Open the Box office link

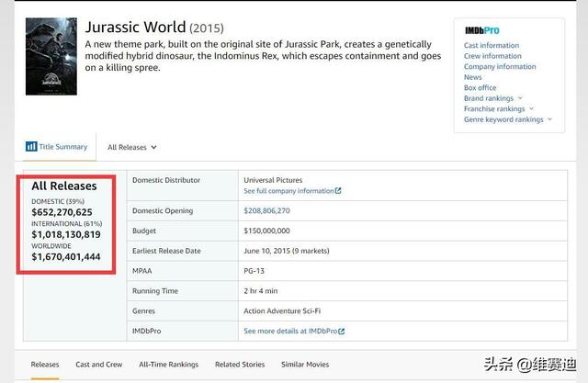coord(480,87)
